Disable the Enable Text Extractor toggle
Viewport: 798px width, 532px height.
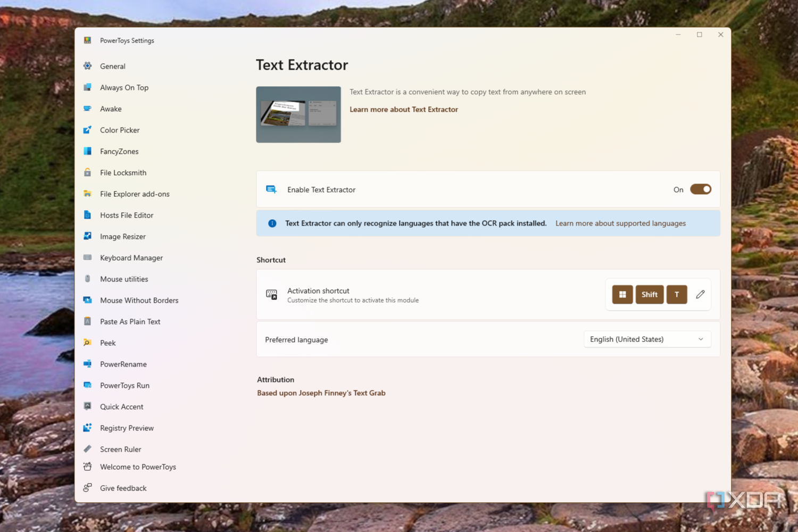(700, 189)
